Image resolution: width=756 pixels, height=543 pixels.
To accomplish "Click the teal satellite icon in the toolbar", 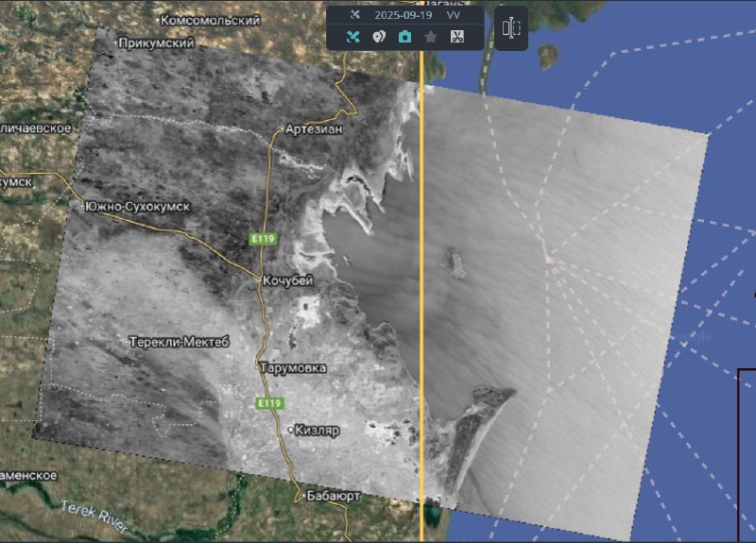I will (x=352, y=37).
